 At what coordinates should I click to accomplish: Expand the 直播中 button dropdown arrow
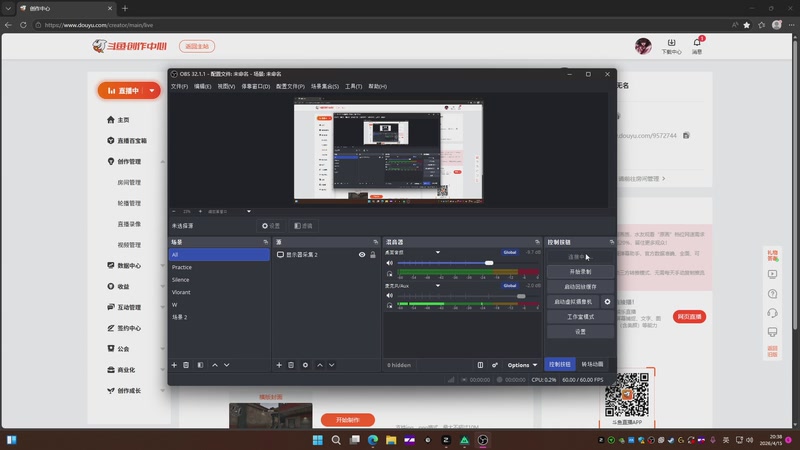152,91
